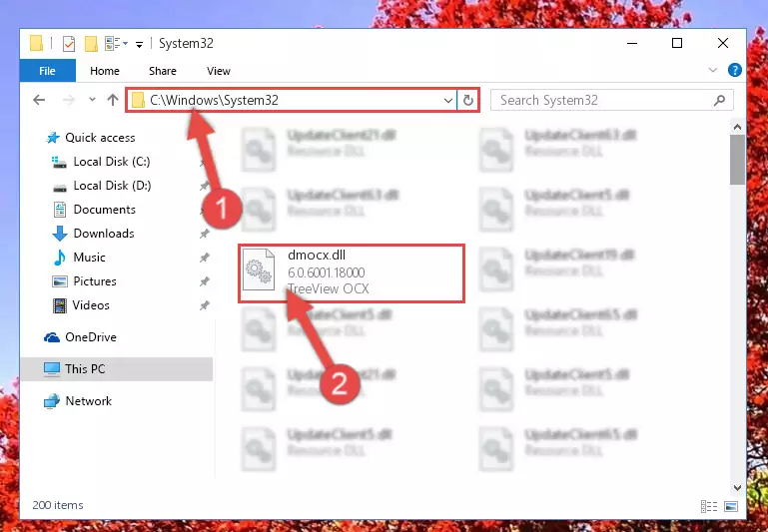Unpin Videos using its pin icon
Viewport: 768px width, 532px height.
(x=205, y=305)
